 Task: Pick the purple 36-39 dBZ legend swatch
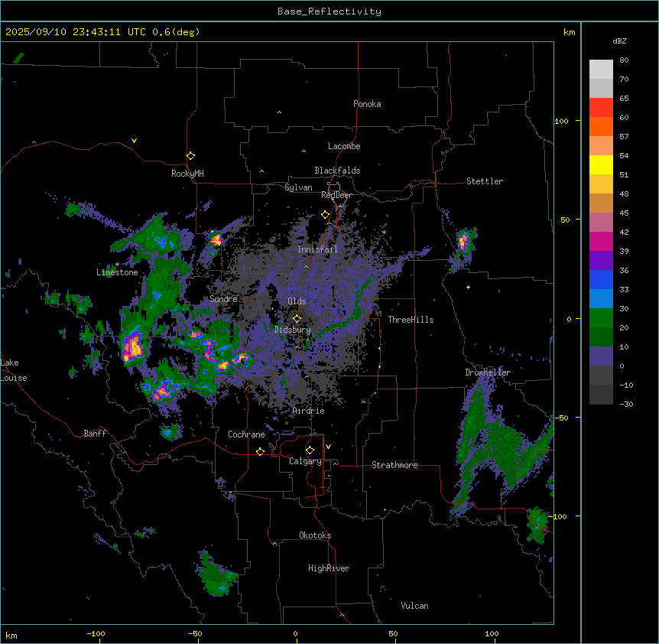point(601,261)
